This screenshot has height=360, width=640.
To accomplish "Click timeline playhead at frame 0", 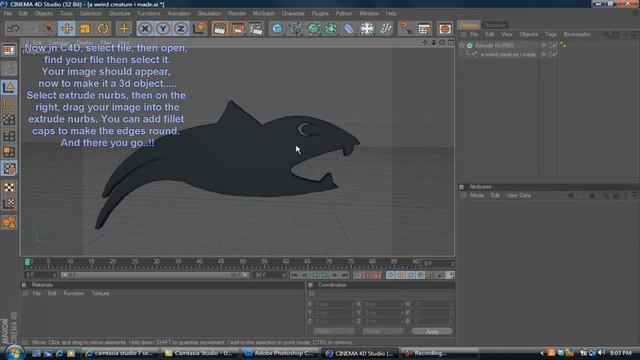I will (x=28, y=262).
